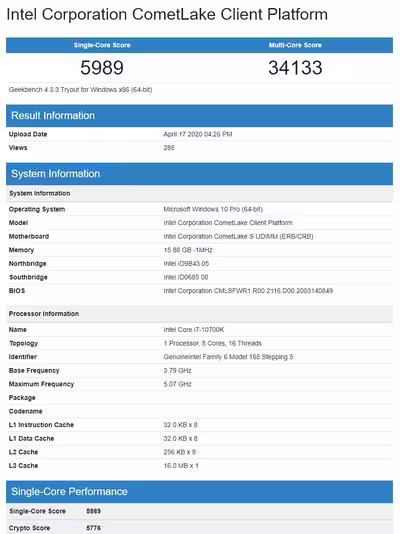This screenshot has height=534, width=400.
Task: Click the Geekbench 4.3.3 Tryout version text
Action: coord(80,90)
